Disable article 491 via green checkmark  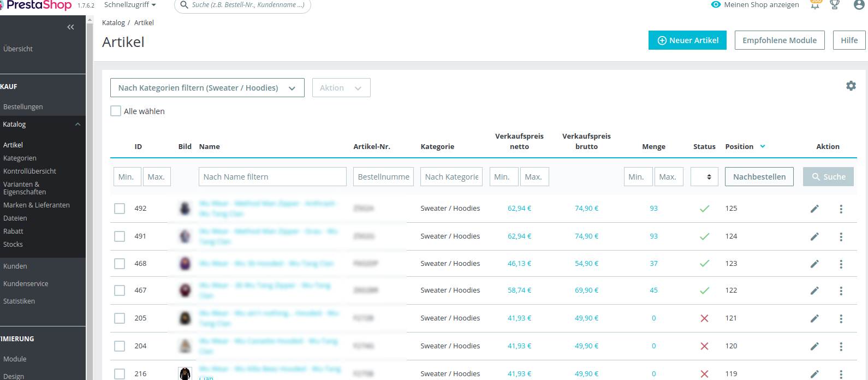pyautogui.click(x=704, y=236)
